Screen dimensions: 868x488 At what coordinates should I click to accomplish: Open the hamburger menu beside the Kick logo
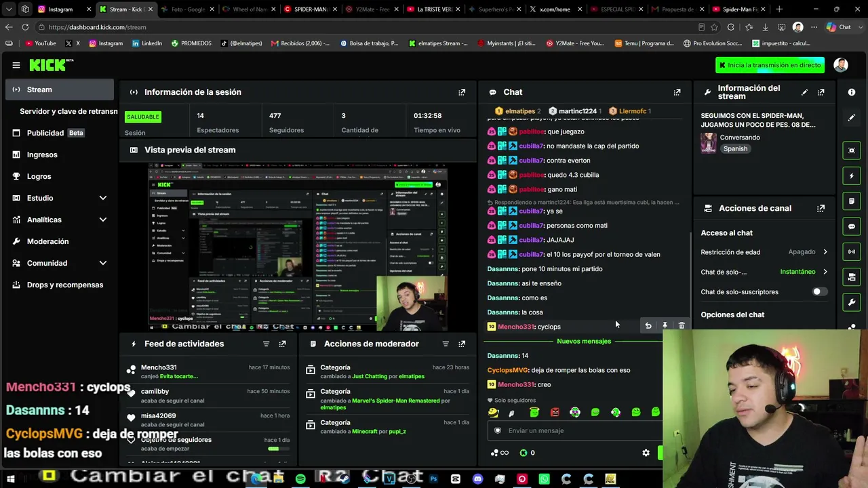[x=16, y=65]
